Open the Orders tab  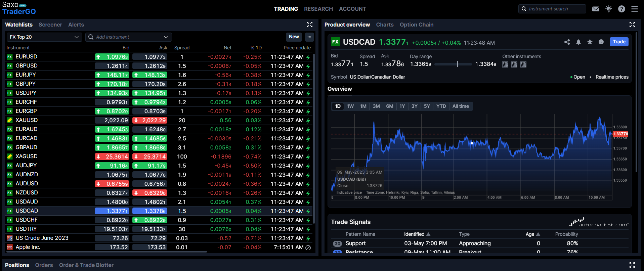pyautogui.click(x=44, y=265)
